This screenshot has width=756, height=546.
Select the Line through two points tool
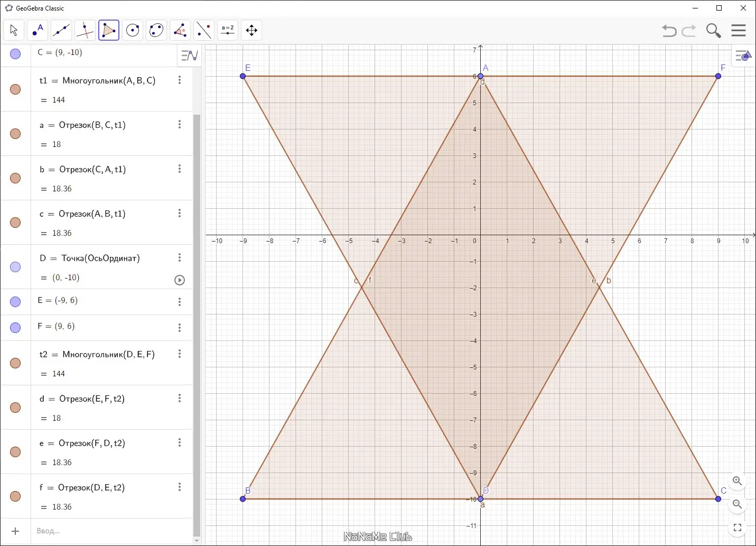(61, 30)
